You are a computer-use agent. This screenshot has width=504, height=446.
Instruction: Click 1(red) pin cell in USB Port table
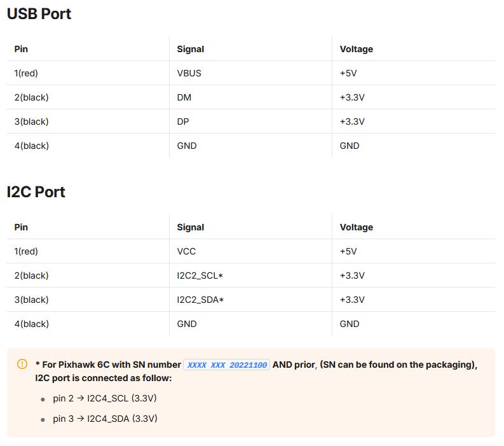pyautogui.click(x=26, y=73)
